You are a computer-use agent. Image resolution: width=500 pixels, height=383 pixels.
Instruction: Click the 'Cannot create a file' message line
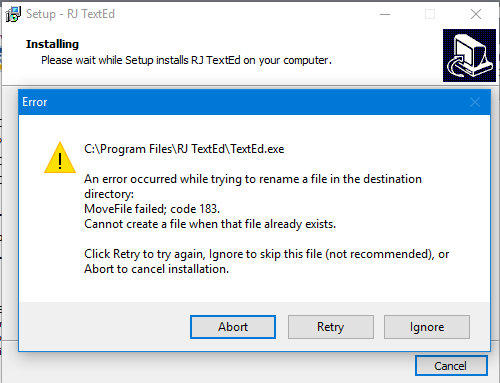coord(210,224)
